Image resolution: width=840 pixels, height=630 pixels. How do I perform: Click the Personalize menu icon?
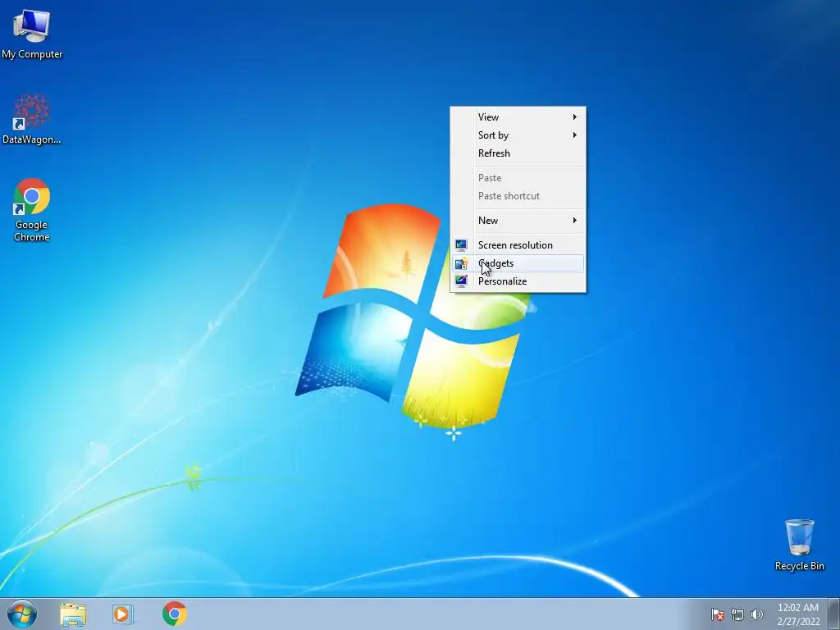(x=461, y=281)
